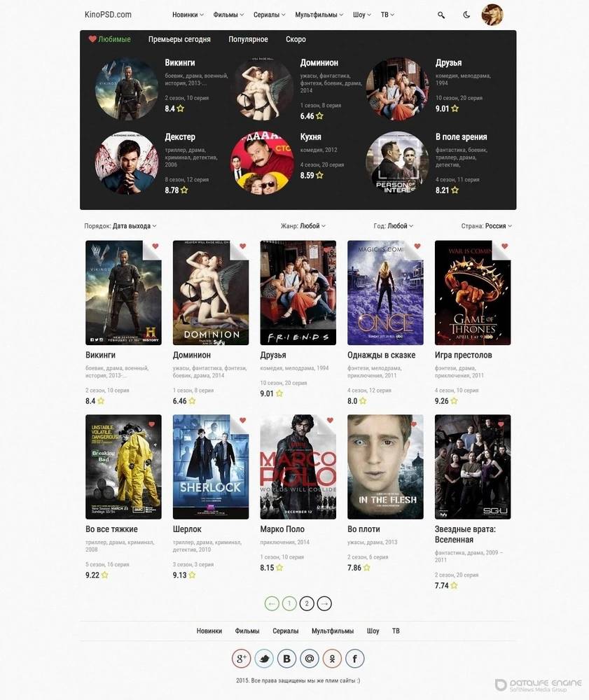Open the user avatar profile
The height and width of the screenshot is (700, 589).
(x=492, y=15)
